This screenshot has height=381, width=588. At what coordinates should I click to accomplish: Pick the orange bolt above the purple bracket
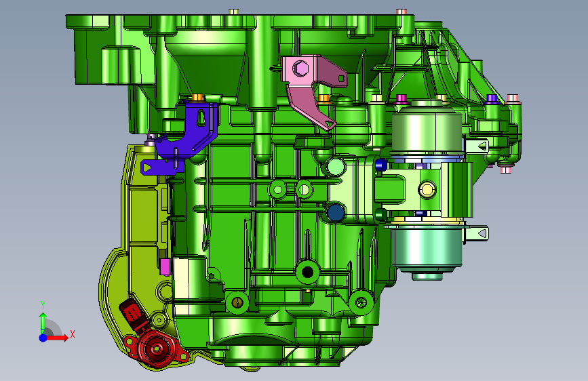(197, 98)
